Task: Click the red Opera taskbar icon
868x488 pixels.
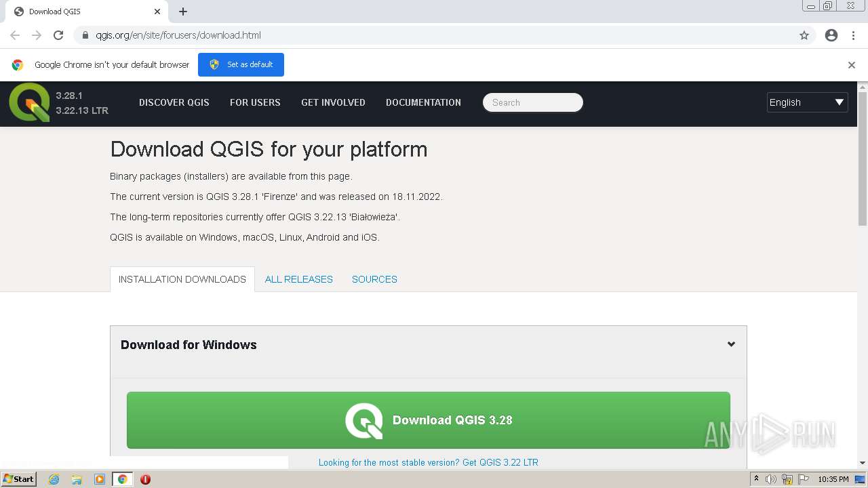Action: click(145, 479)
